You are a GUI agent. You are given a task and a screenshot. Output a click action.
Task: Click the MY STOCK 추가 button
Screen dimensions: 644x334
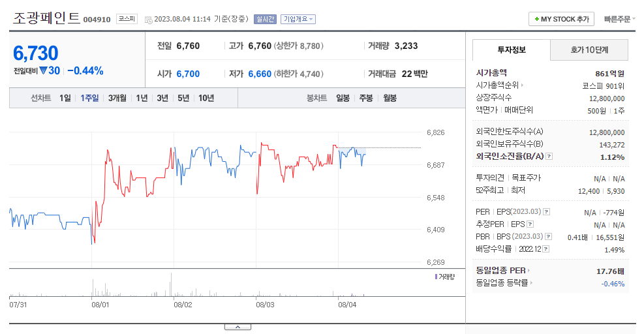[561, 20]
